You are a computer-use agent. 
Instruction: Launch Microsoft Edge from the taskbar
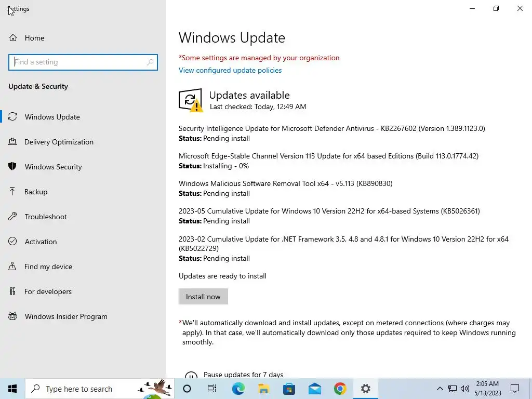pos(238,389)
